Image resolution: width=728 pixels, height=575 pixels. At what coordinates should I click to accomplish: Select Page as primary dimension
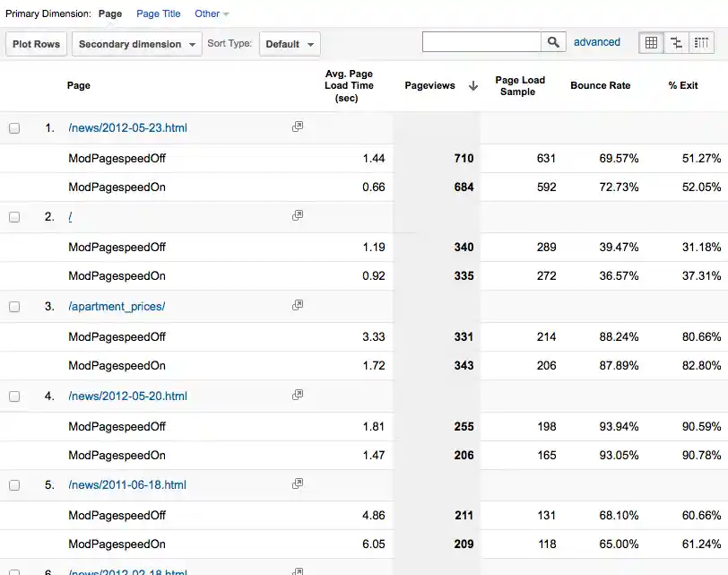coord(110,14)
